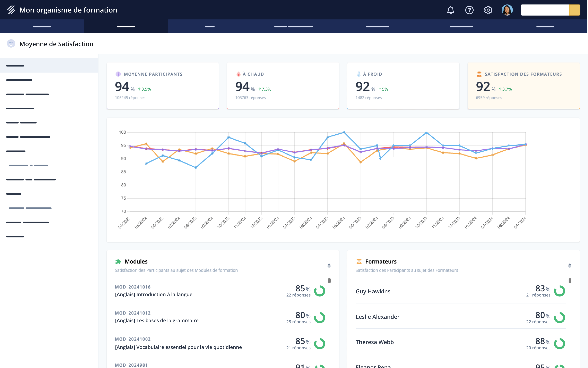Open the Satisfaction des Formateurs card
The height and width of the screenshot is (368, 588).
point(524,86)
